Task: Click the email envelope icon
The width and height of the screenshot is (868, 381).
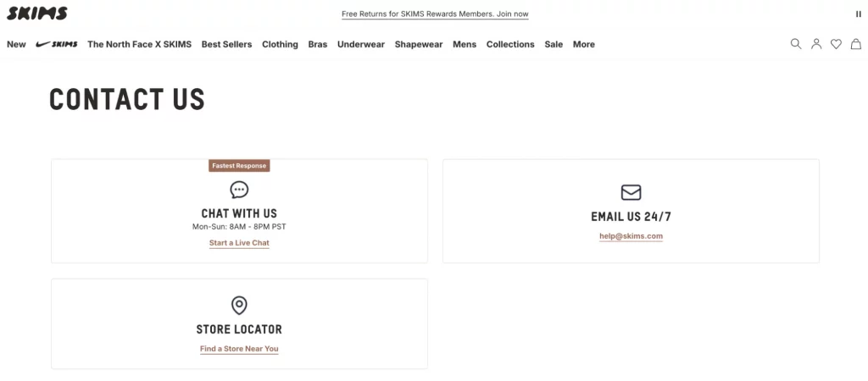Action: [631, 192]
